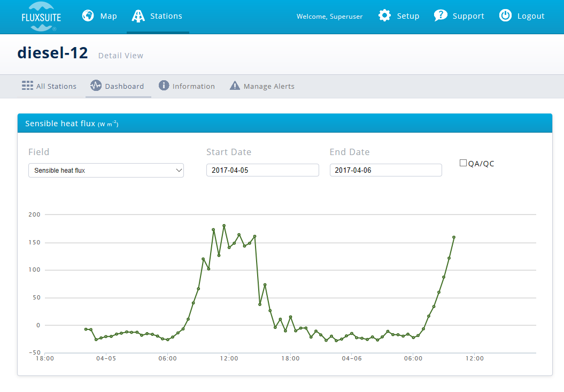Screen dimensions: 564x392
Task: Click the Start Date field
Action: pyautogui.click(x=262, y=170)
